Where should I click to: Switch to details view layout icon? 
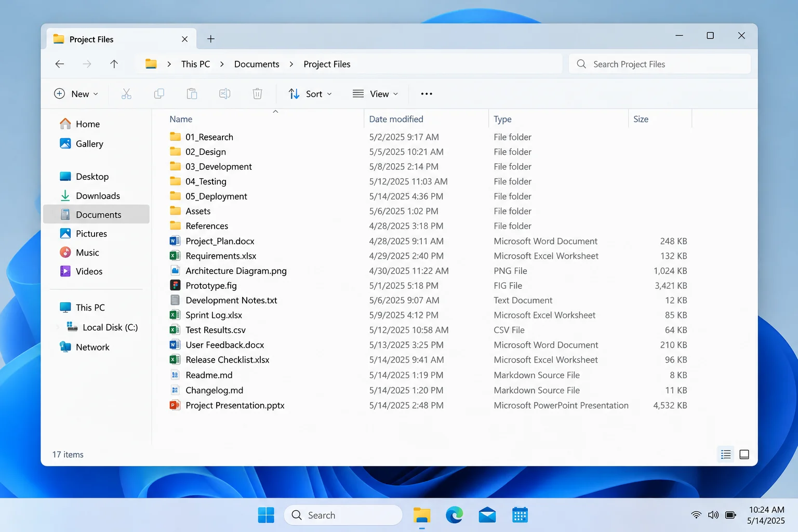[726, 455]
